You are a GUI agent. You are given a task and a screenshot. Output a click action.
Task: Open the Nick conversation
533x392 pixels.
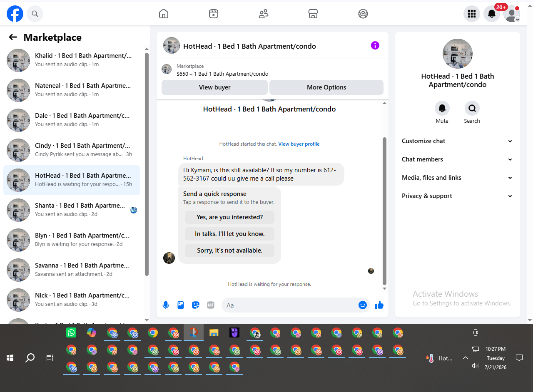click(72, 300)
